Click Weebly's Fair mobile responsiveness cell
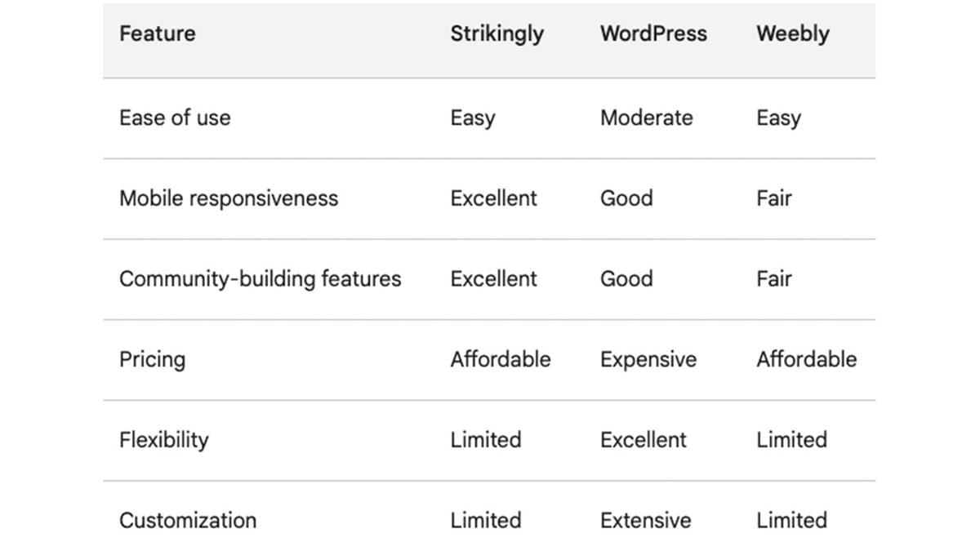Screen dimensions: 980x551 (773, 198)
